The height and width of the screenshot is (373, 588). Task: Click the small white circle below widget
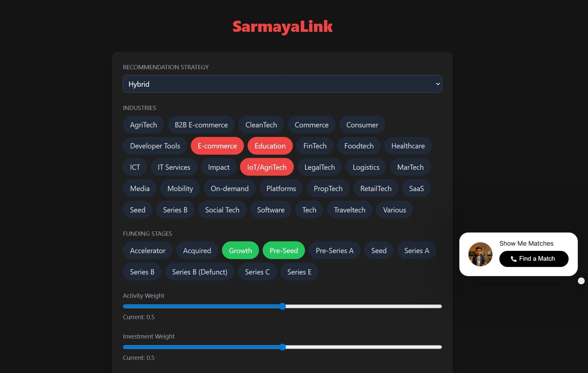tap(581, 281)
